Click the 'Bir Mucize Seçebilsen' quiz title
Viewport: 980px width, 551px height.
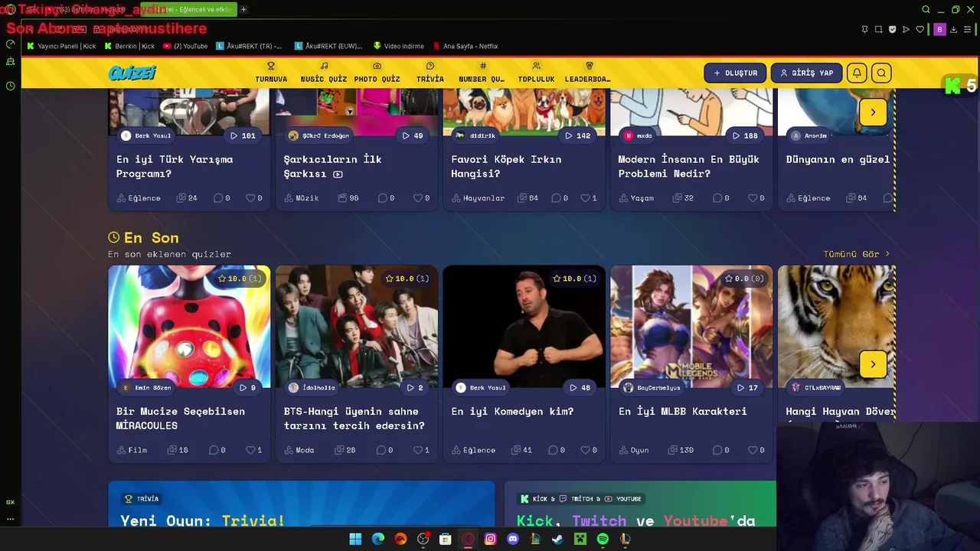[x=181, y=418]
